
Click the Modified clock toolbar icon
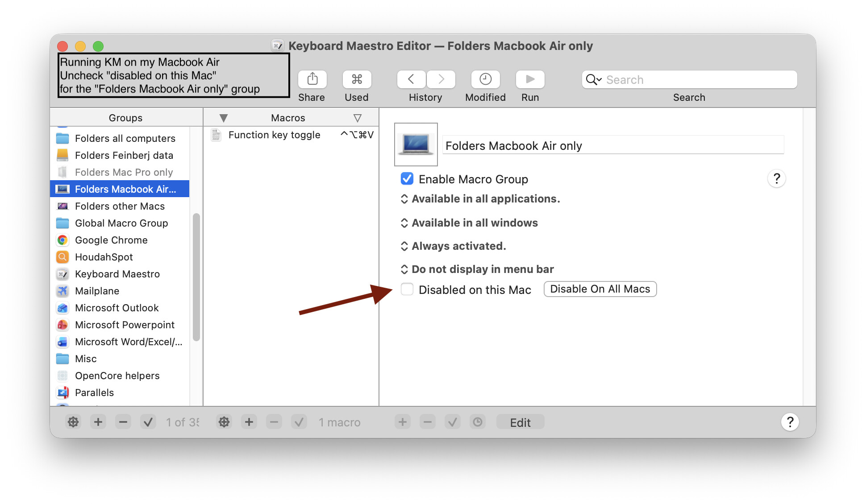[485, 79]
